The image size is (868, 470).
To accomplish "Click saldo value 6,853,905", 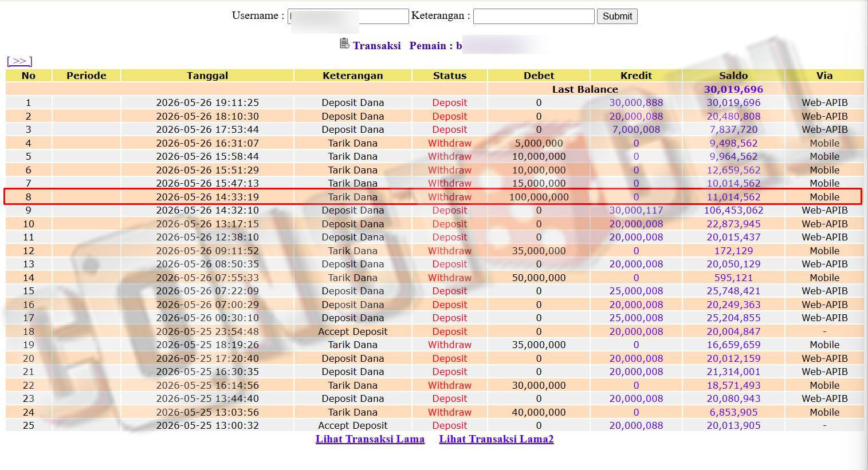I will pos(733,412).
